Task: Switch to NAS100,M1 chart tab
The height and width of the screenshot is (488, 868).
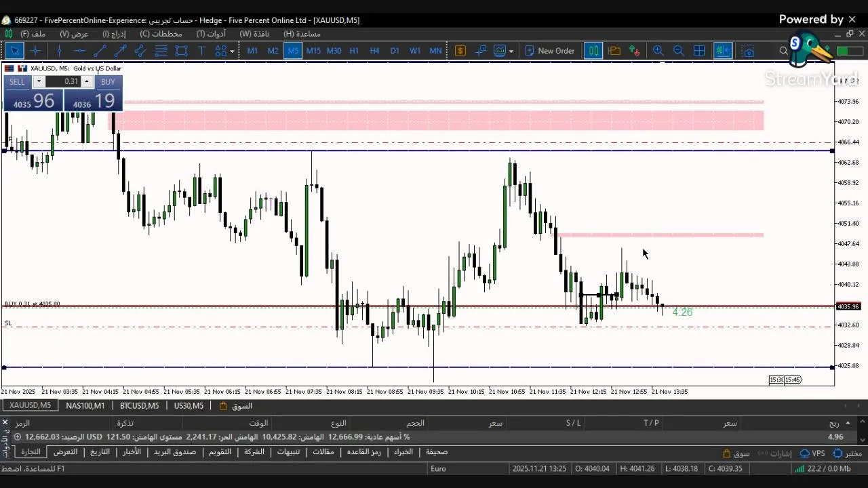Action: pos(85,406)
